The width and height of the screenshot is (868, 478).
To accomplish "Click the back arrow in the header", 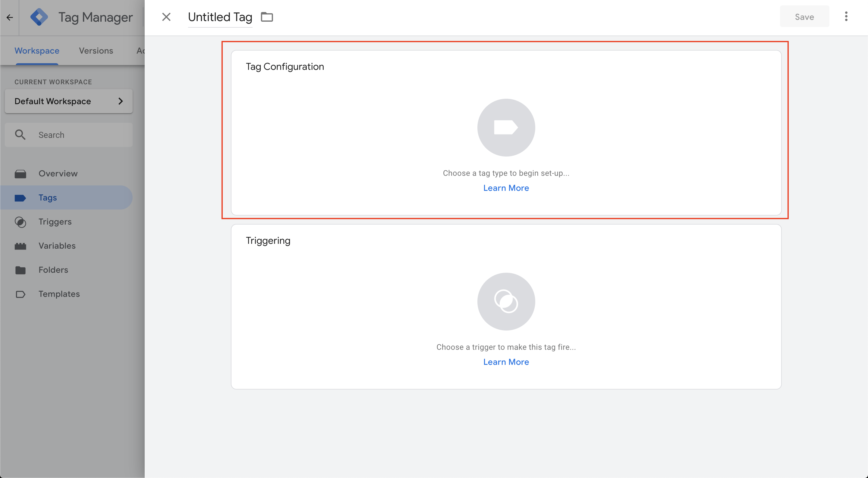I will click(x=9, y=17).
